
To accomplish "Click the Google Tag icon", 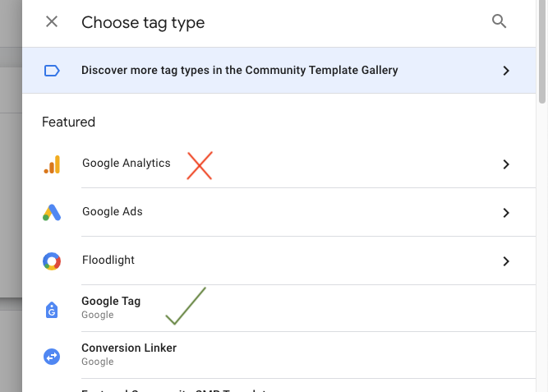I will (x=52, y=309).
